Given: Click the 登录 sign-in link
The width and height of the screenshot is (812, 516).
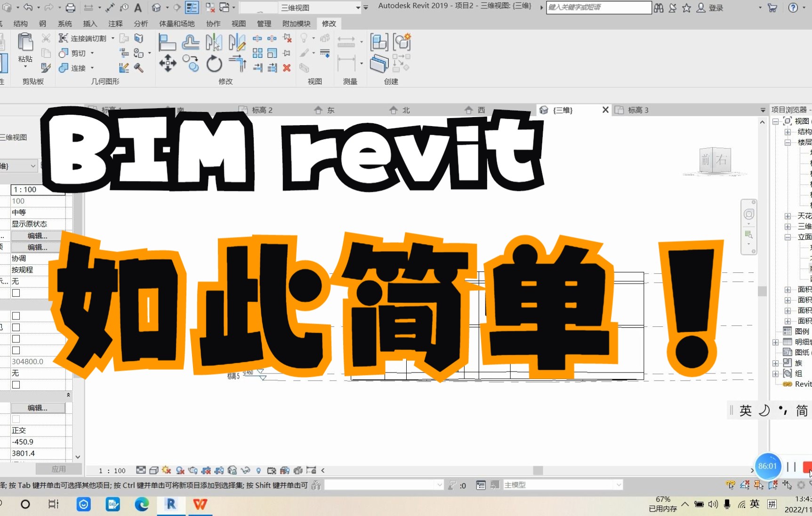Looking at the screenshot, I should click(x=716, y=8).
